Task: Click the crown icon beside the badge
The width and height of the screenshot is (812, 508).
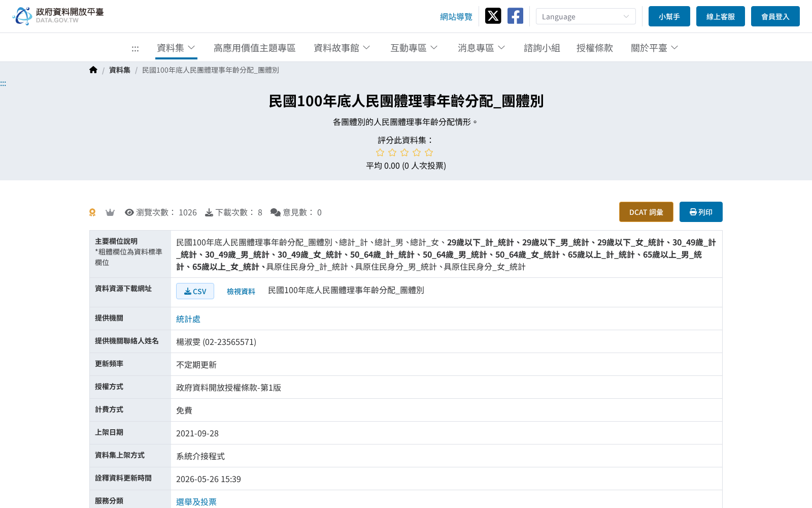Action: [x=110, y=212]
